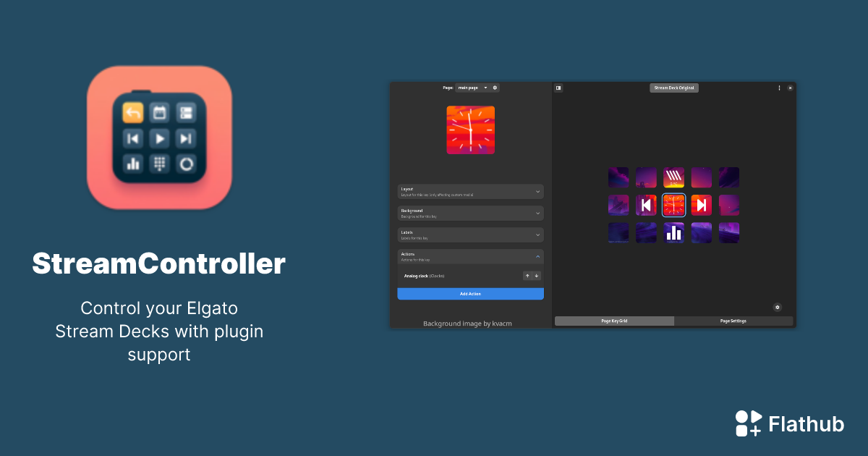This screenshot has width=868, height=456.
Task: Click the next track key in grid
Action: point(701,206)
